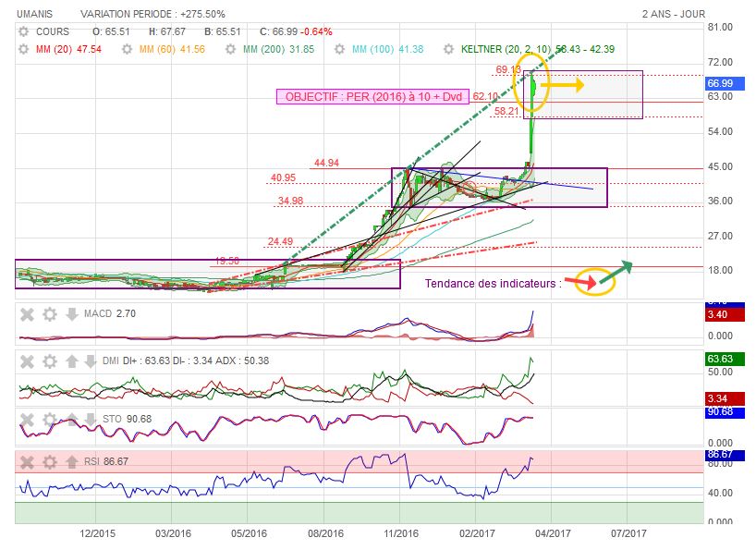Delete the RSI indicator panel
This screenshot has height=550, width=756.
click(x=27, y=461)
